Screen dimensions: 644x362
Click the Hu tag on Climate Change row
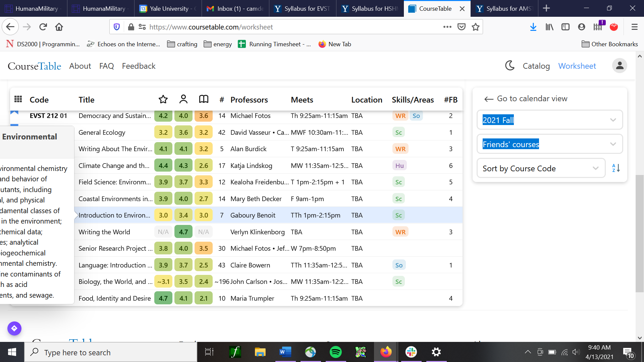point(399,166)
